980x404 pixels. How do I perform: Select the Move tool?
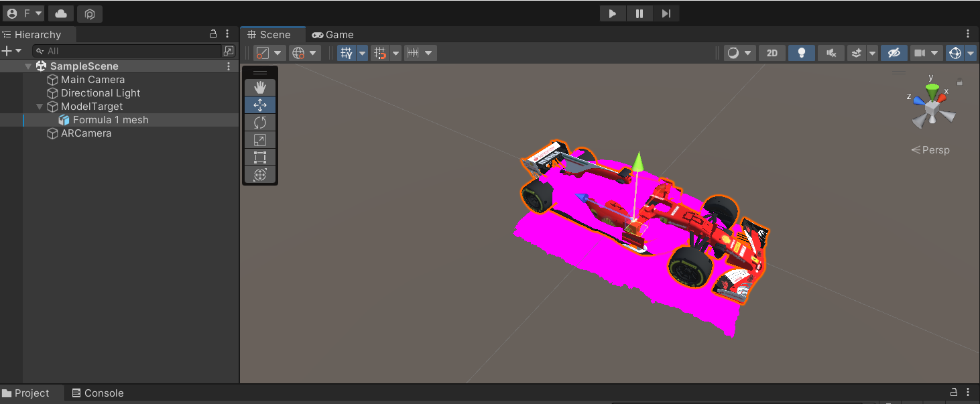point(259,105)
